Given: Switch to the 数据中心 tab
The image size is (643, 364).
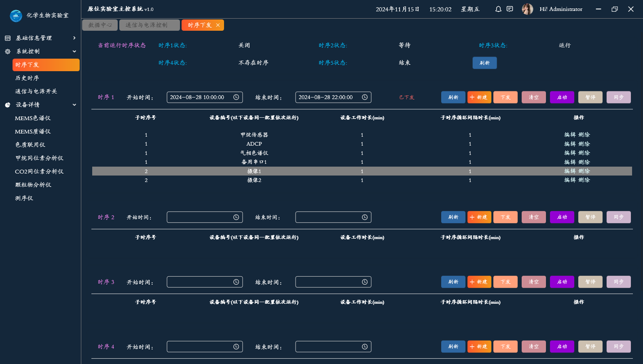Looking at the screenshot, I should pyautogui.click(x=100, y=25).
